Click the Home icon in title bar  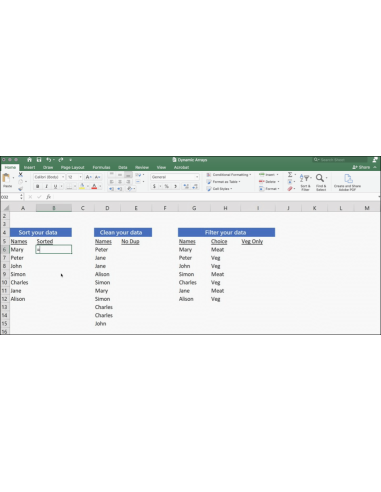[x=29, y=160]
